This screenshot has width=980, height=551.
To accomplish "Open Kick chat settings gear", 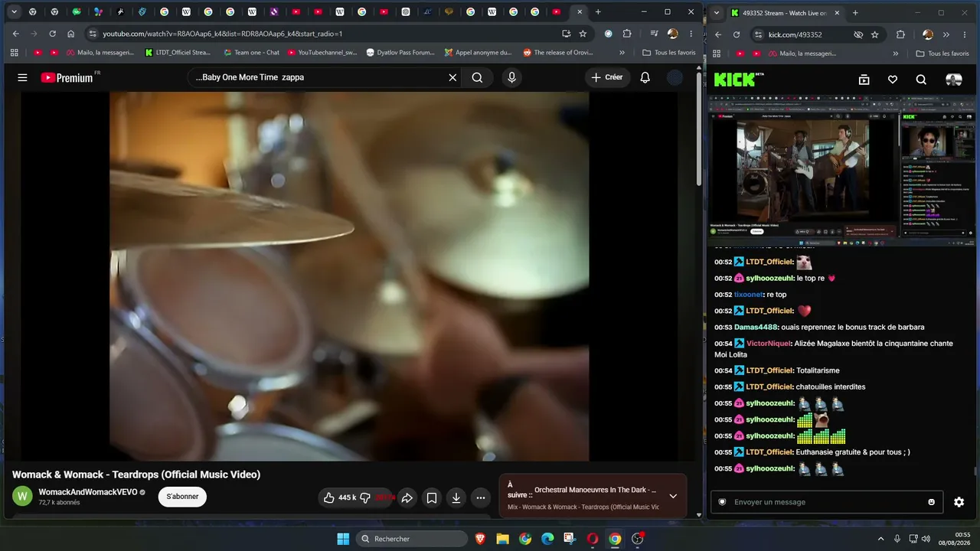I will pyautogui.click(x=959, y=502).
